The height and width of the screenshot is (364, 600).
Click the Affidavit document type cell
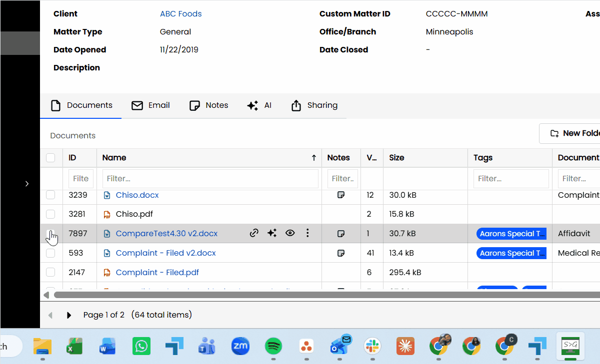(574, 234)
